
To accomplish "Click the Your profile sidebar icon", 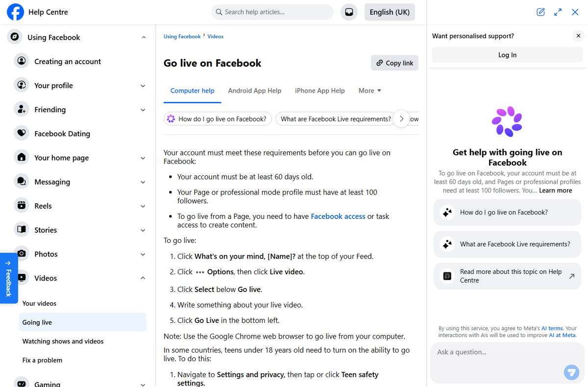I will [x=22, y=85].
